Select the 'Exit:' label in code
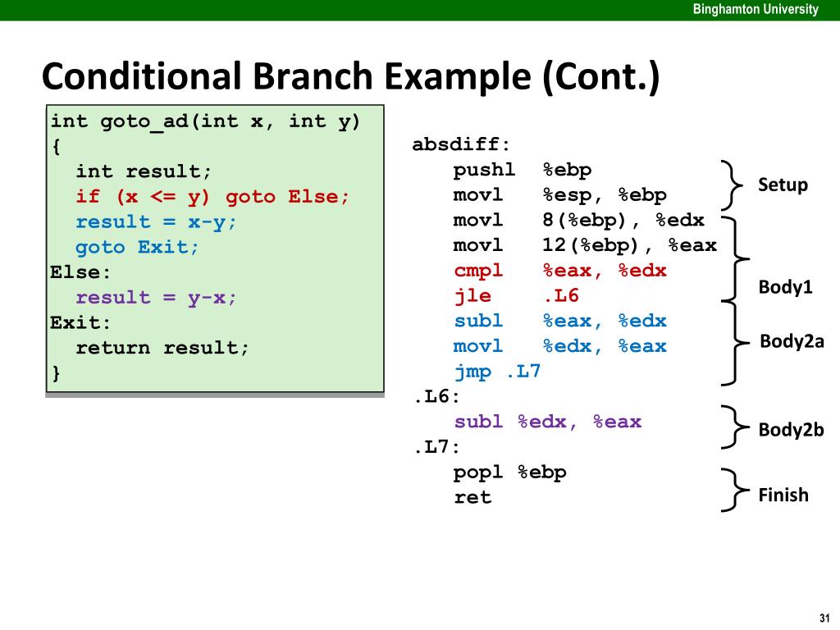Viewport: 840px width, 630px height. (x=80, y=322)
